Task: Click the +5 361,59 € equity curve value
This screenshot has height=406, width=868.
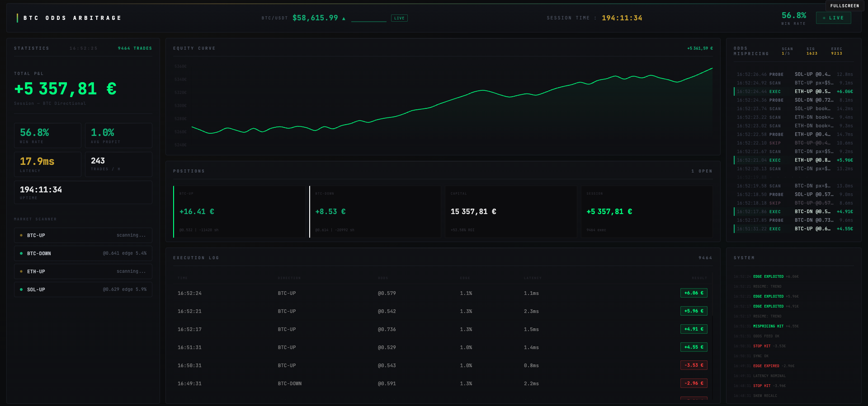Action: pos(700,48)
